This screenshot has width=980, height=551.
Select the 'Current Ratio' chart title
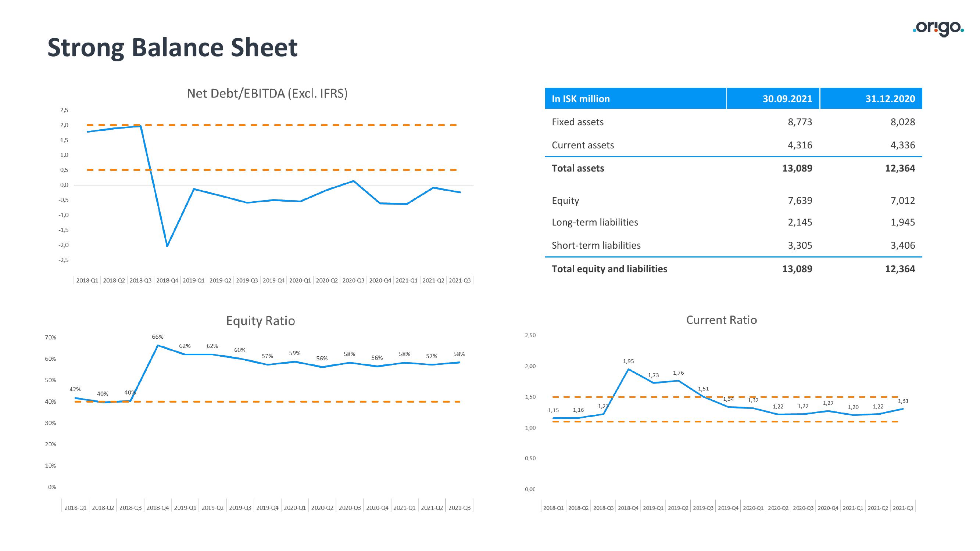click(x=721, y=320)
